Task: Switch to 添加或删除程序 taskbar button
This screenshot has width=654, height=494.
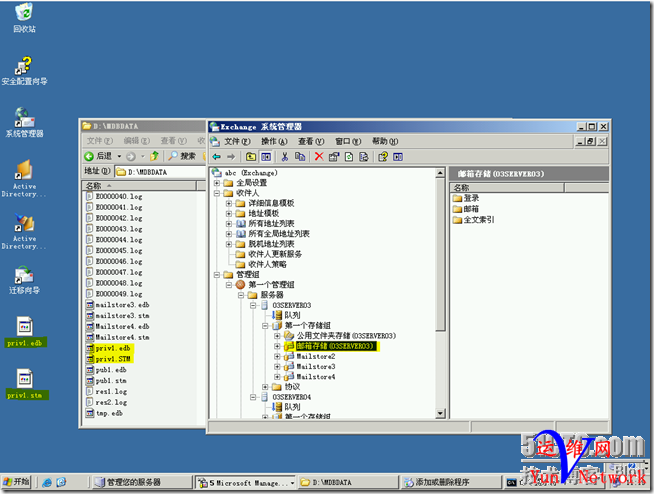Action: (x=450, y=482)
